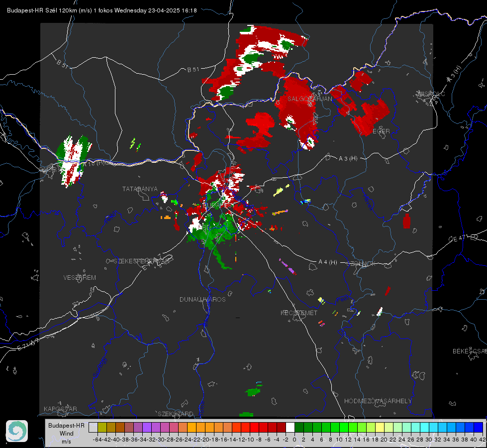Screen dimensions: 487x448
Task: Click the radar title text with 16:18 timestamp
Action: point(102,10)
